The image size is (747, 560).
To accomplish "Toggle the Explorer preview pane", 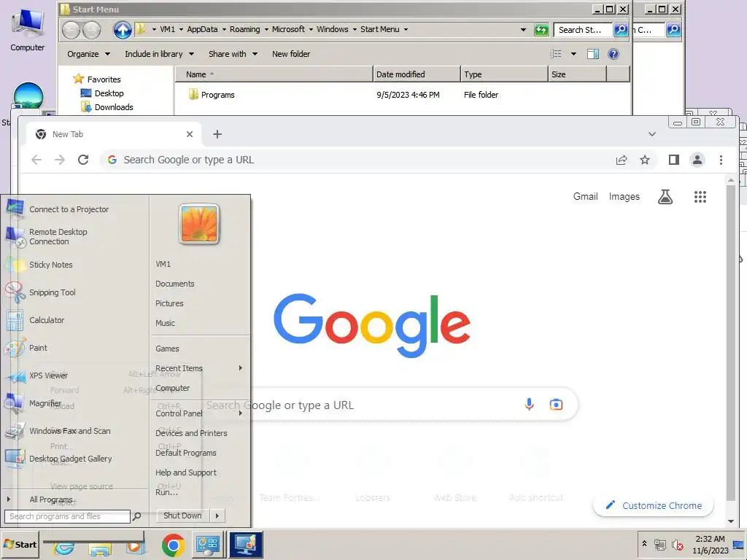I will [593, 54].
